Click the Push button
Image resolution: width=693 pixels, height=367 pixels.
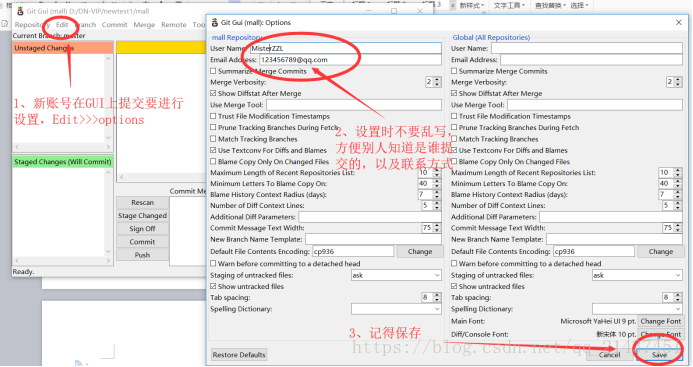(x=142, y=255)
